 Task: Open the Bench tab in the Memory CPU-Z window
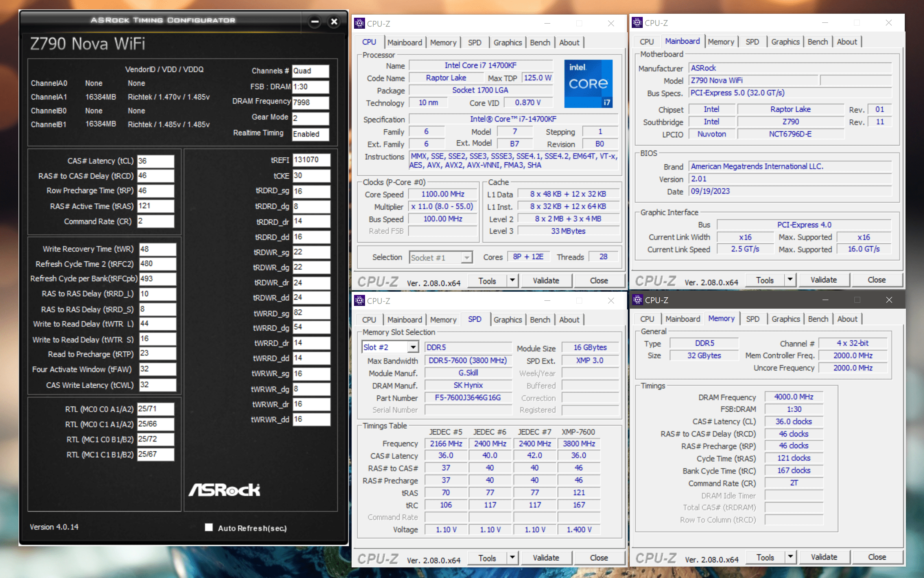click(818, 319)
